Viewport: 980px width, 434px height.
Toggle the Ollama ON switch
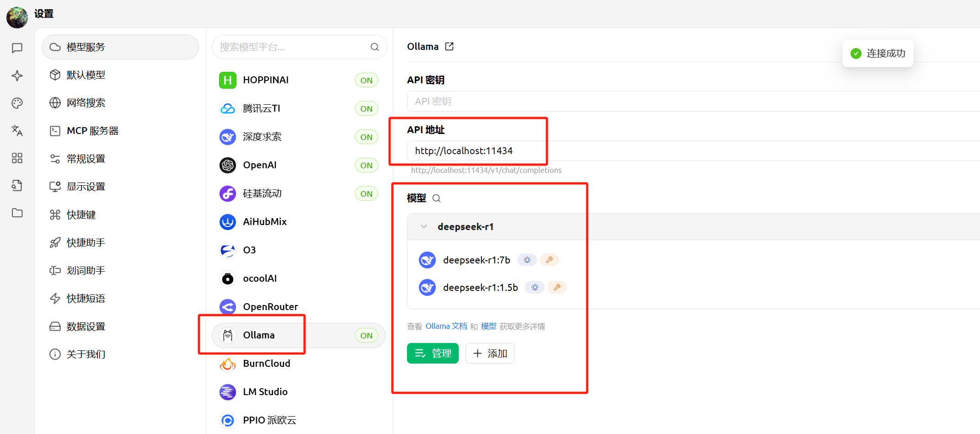click(366, 336)
